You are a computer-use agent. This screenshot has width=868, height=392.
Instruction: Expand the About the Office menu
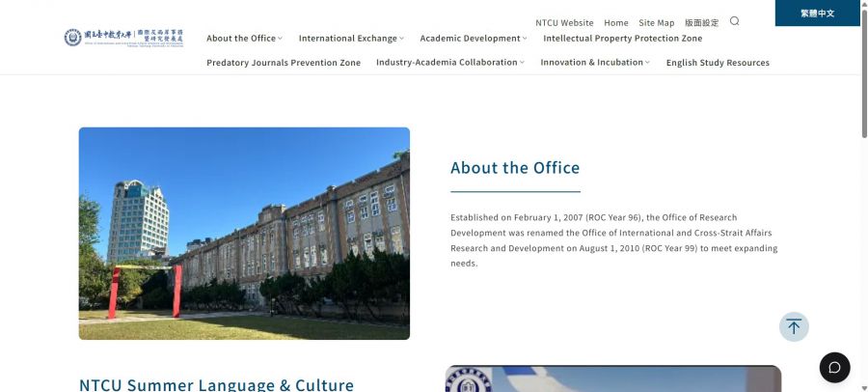(x=244, y=39)
